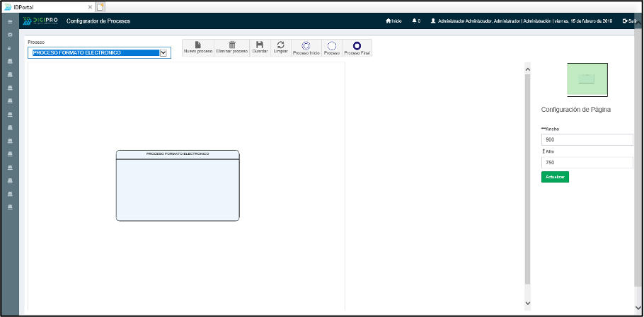Open the Proceso dropdown list
Viewport: 644px width, 317px height.
tap(163, 52)
